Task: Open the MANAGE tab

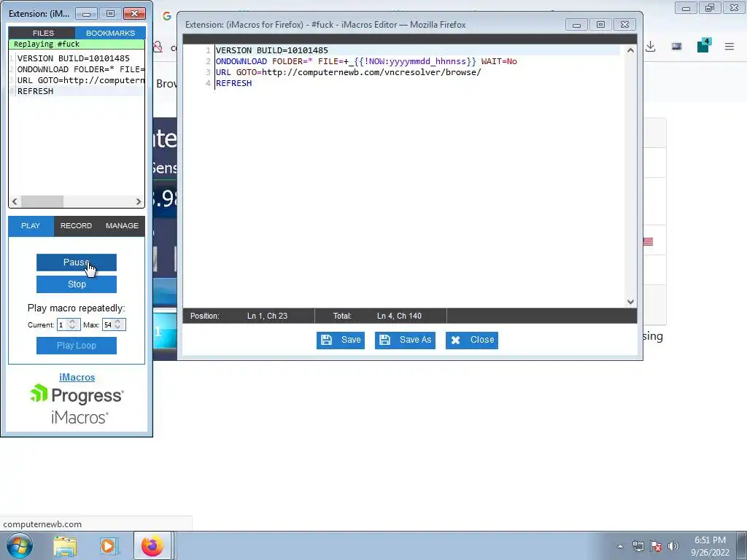Action: 122,226
